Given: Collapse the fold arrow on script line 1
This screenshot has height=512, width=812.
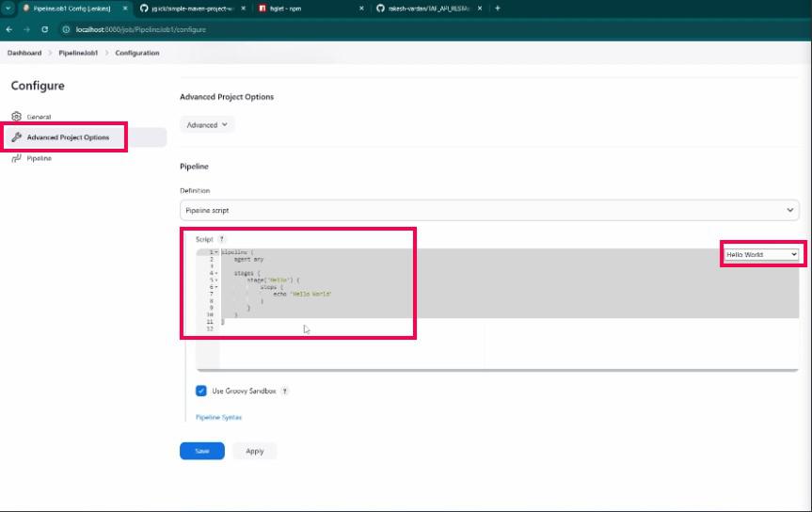Looking at the screenshot, I should [x=216, y=252].
